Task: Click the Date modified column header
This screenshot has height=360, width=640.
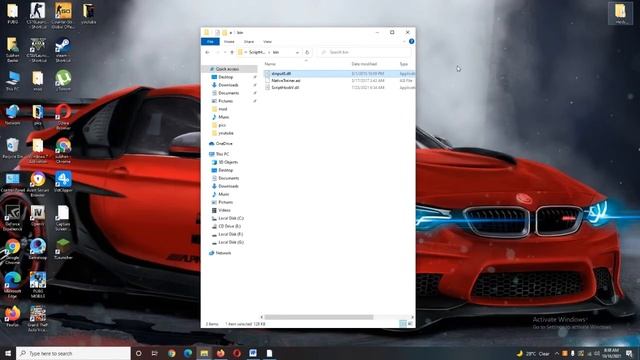Action: [x=364, y=64]
